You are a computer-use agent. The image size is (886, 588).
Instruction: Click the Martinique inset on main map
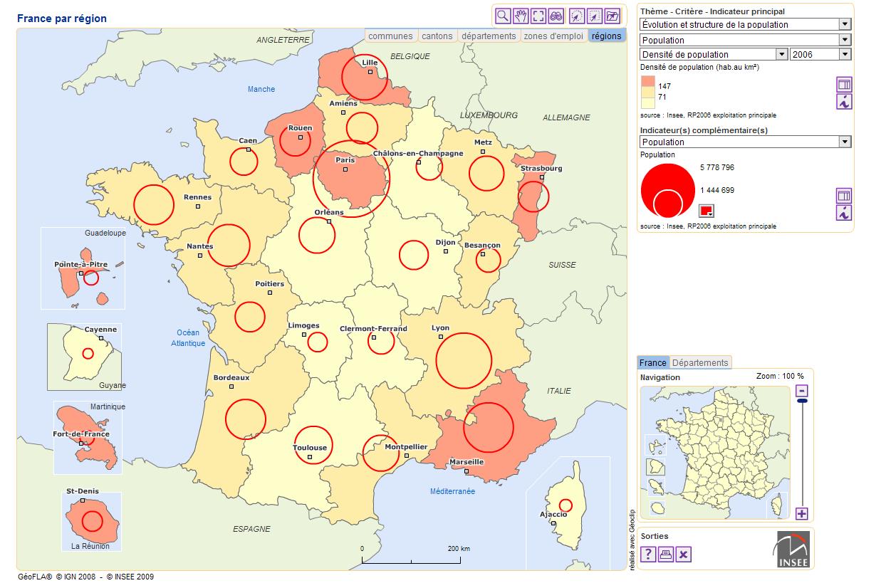click(88, 438)
